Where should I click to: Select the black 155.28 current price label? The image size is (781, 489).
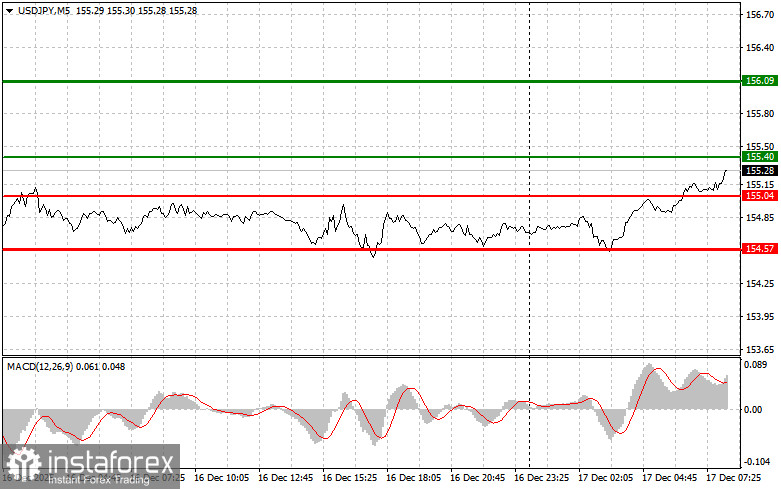tap(760, 171)
